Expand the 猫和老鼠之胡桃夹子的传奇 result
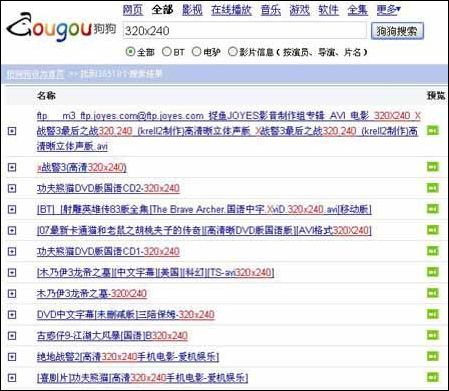 click(x=12, y=230)
